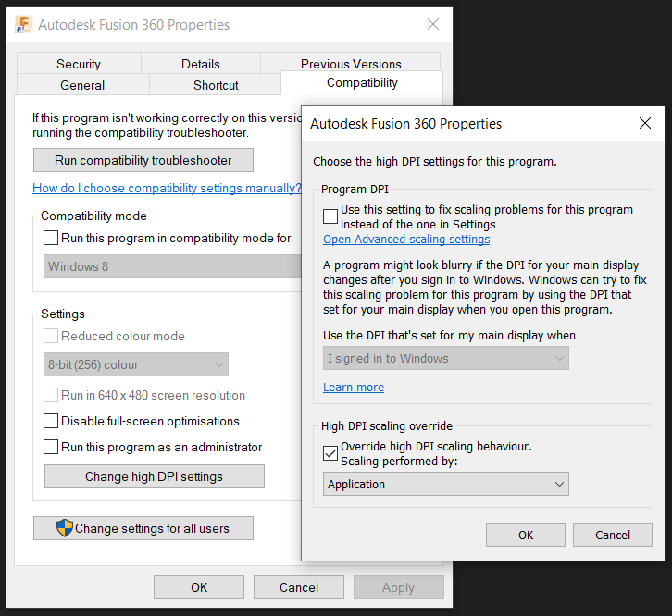Viewport: 672px width, 616px height.
Task: Click the Learn more link
Action: coord(354,388)
